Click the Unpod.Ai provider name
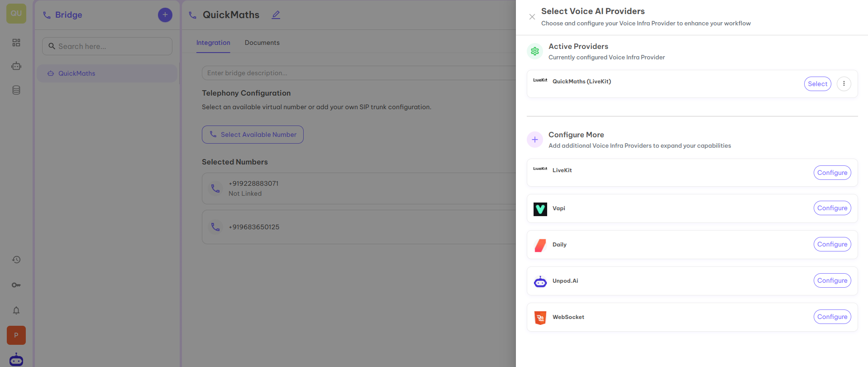 [x=565, y=281]
